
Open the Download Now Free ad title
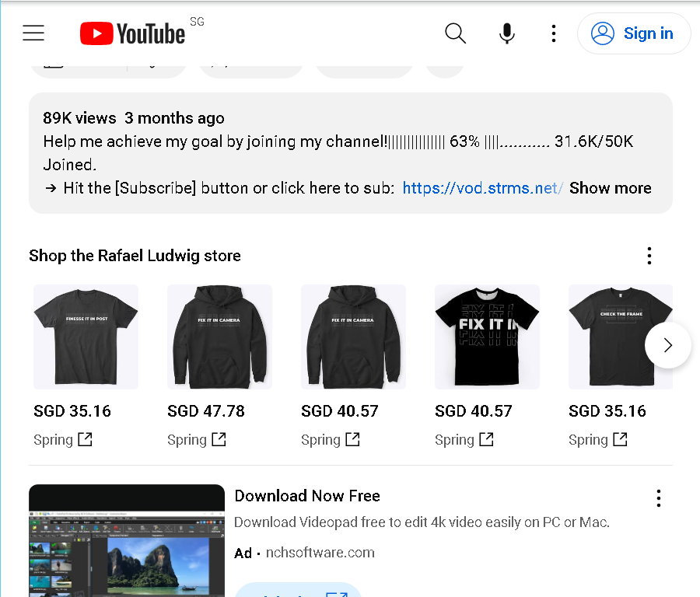click(x=307, y=496)
